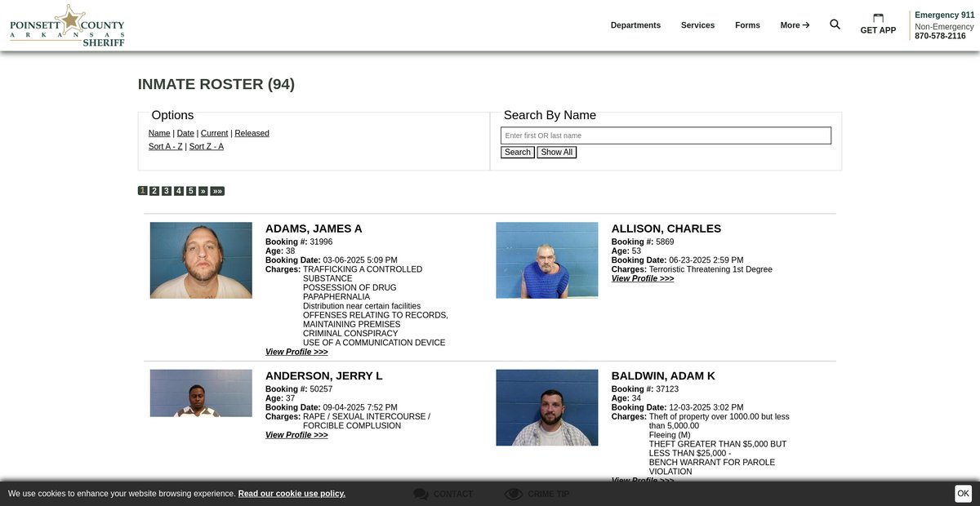980x506 pixels.
Task: Jump to last page with double arrows »»
Action: (217, 191)
